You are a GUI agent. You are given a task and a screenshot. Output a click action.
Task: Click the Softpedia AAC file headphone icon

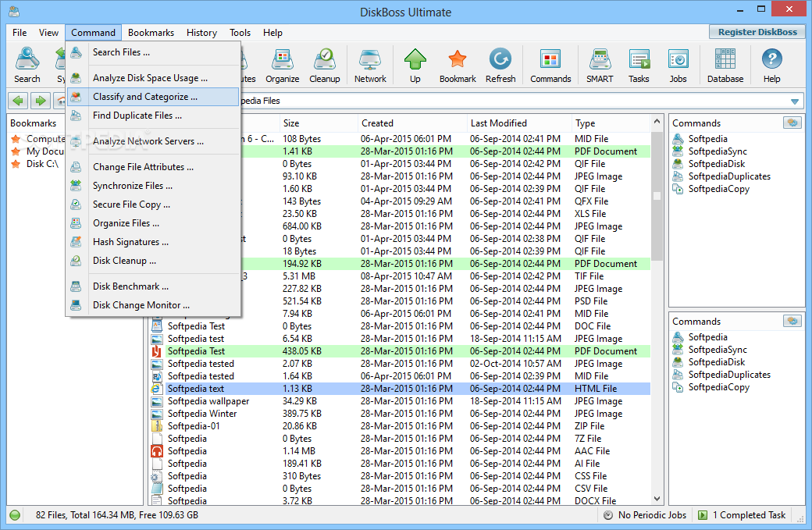pos(157,451)
